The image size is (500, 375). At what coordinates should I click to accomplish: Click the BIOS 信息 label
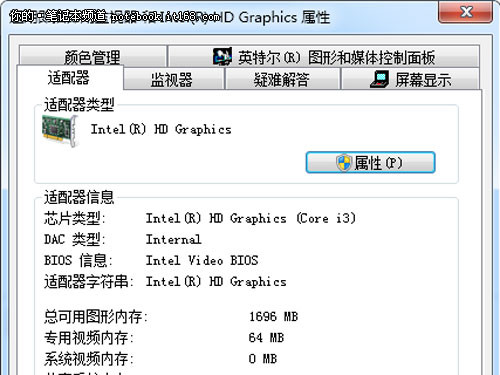(78, 260)
